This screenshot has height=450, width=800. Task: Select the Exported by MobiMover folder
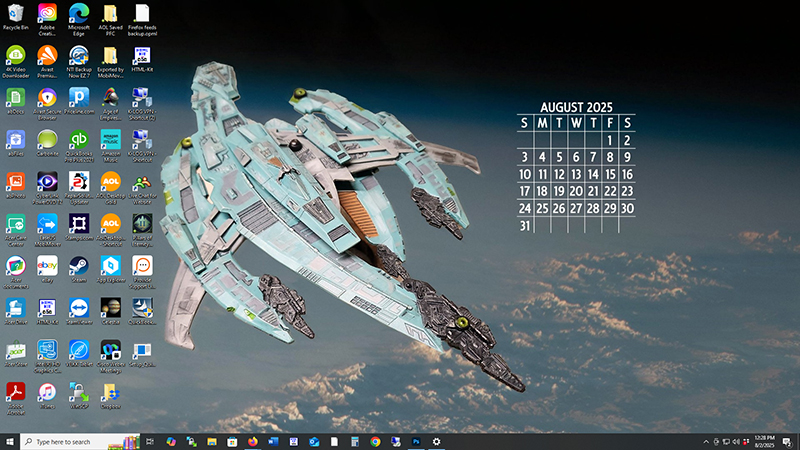(x=111, y=62)
